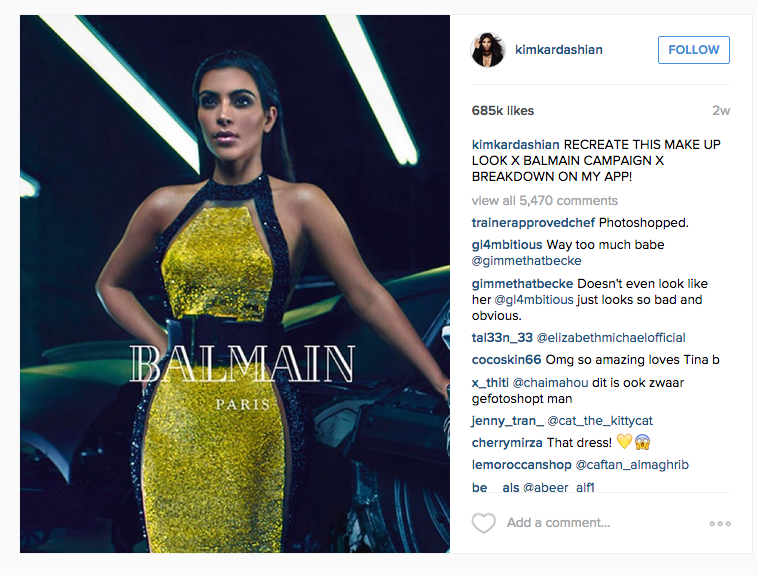This screenshot has width=757, height=575.
Task: Click the @gimmethatbecke mention
Action: point(526,261)
